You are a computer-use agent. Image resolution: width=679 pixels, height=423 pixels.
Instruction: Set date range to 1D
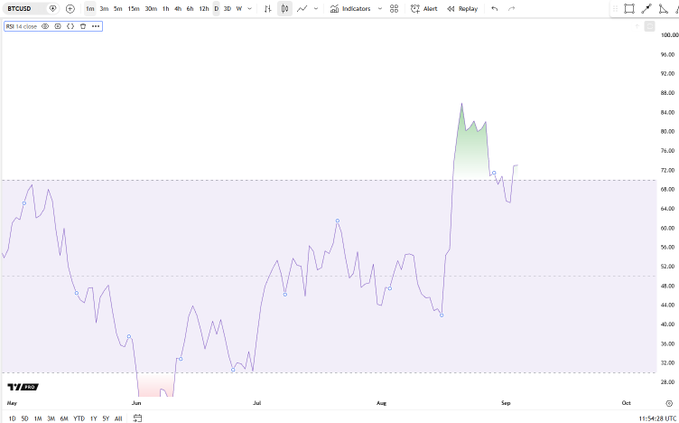[12, 418]
